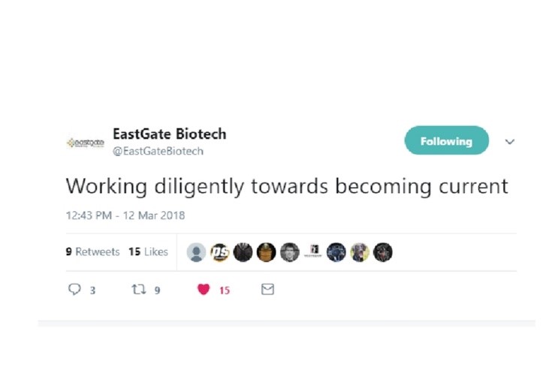543x392 pixels.
Task: Open the EastGate Biotech display name
Action: coord(169,134)
